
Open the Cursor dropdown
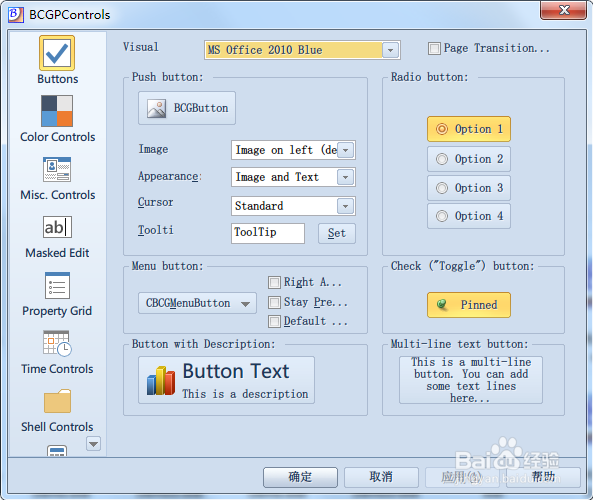345,206
